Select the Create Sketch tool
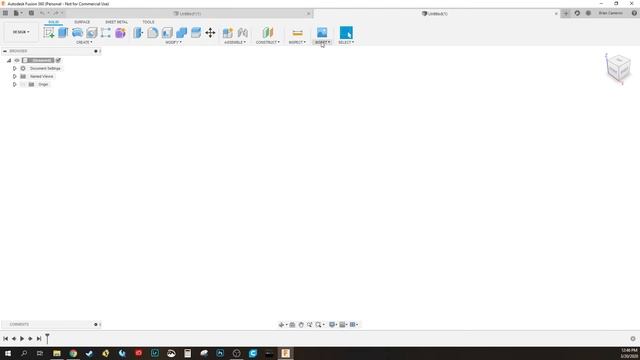 (x=49, y=33)
